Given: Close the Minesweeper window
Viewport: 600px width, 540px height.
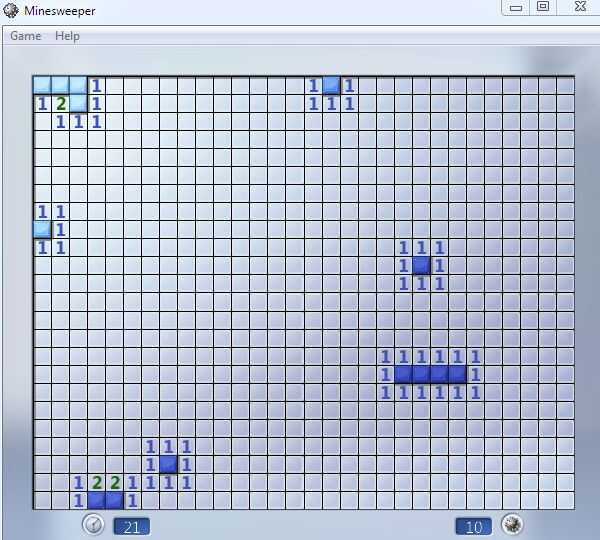Looking at the screenshot, I should [x=580, y=7].
